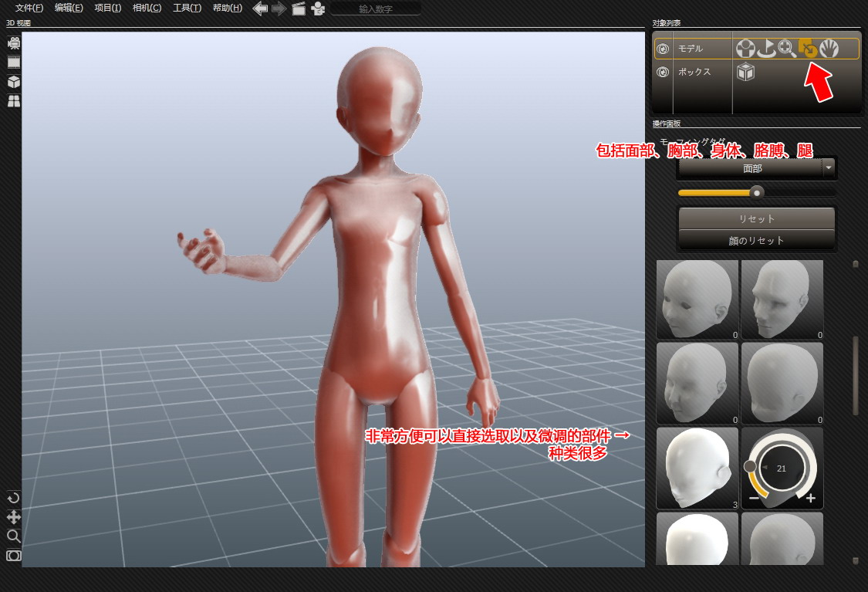Viewport: 868px width, 592px height.
Task: Click the magnifier zoom view tool at bottom left
Action: [13, 536]
